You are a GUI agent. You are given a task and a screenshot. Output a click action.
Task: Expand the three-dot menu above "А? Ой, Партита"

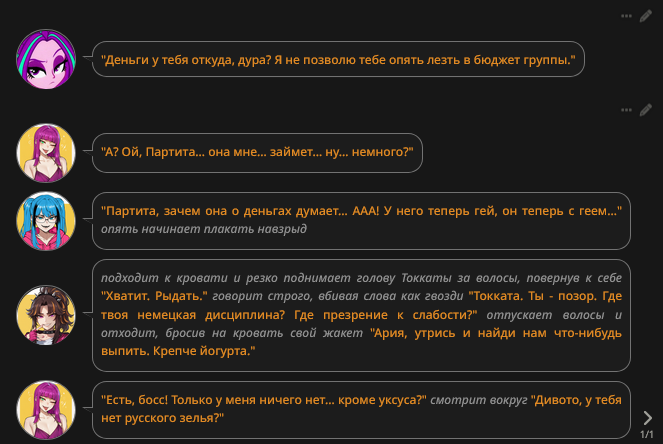coord(627,109)
